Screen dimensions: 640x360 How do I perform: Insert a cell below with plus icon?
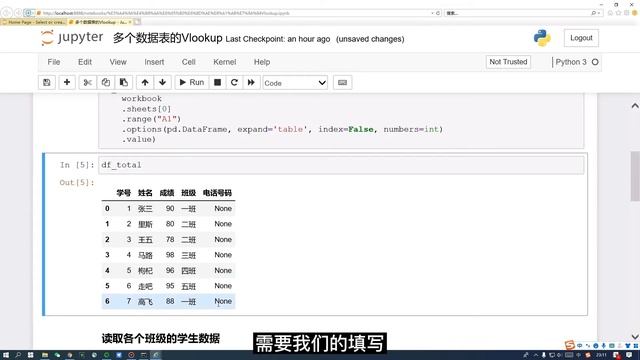(67, 82)
